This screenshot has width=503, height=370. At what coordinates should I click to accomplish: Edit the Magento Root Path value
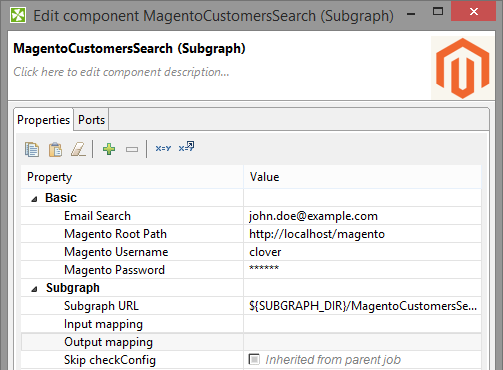pos(362,234)
